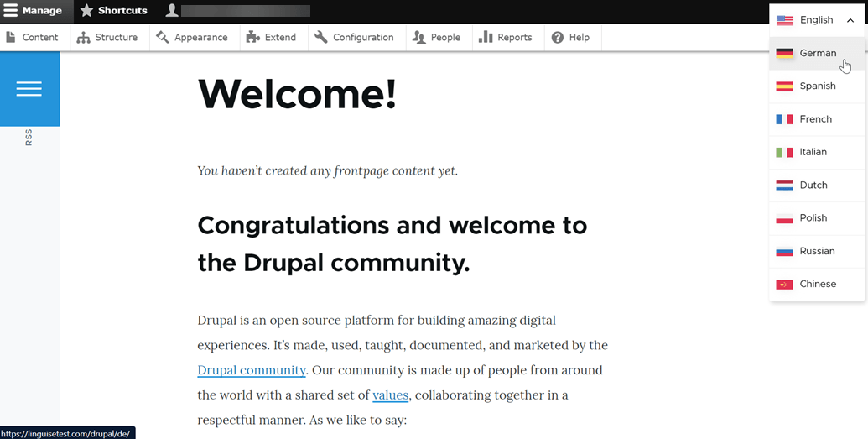The width and height of the screenshot is (868, 439).
Task: Click the French flag icon
Action: pyautogui.click(x=784, y=119)
